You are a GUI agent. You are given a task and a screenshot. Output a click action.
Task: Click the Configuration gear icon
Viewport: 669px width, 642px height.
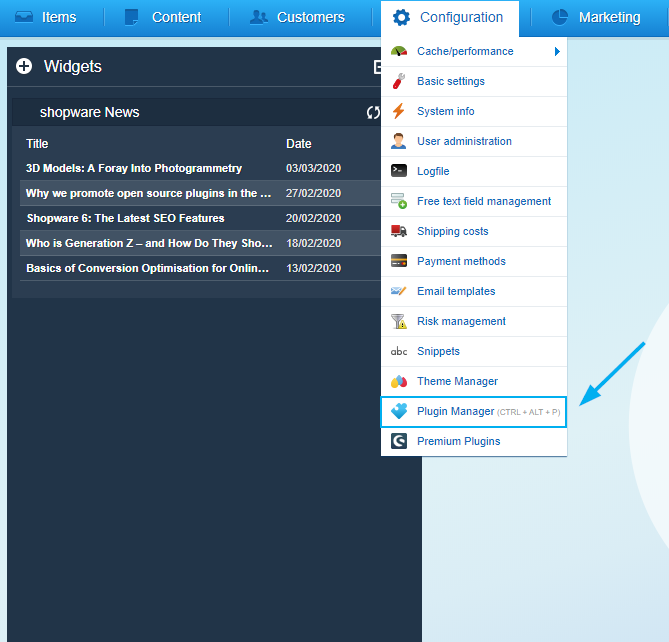[401, 17]
